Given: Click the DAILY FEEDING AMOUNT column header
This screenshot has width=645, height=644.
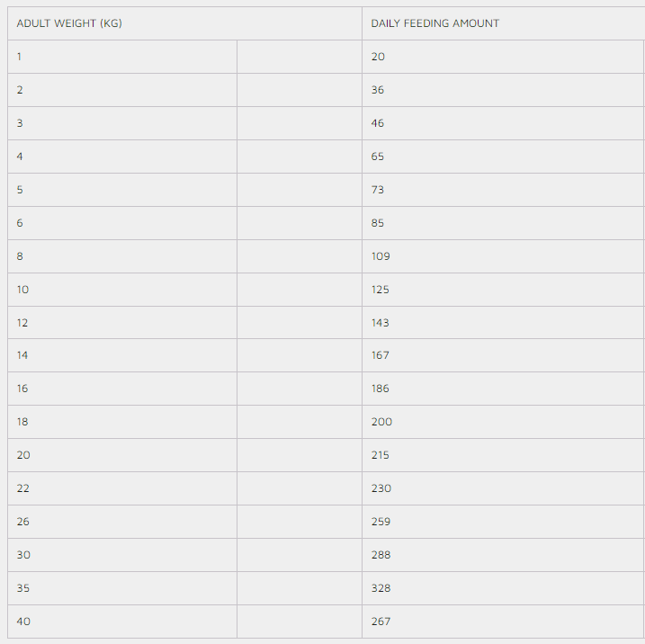Looking at the screenshot, I should coord(434,23).
